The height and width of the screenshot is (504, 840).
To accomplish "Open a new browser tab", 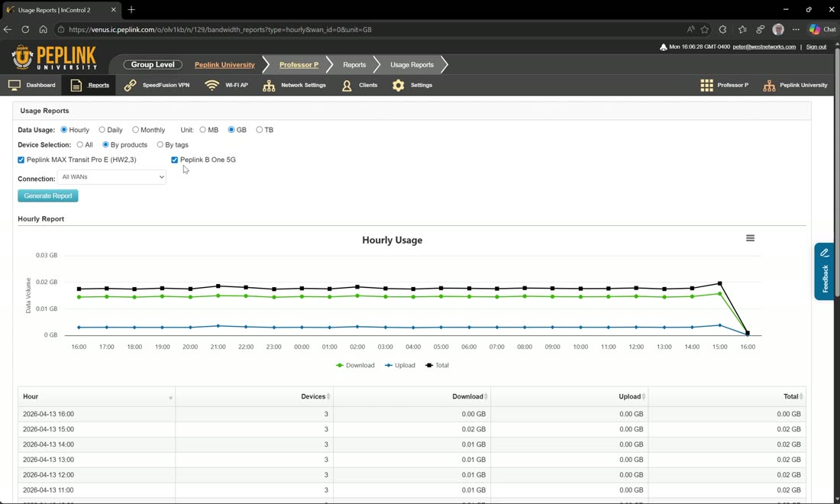I will point(131,10).
